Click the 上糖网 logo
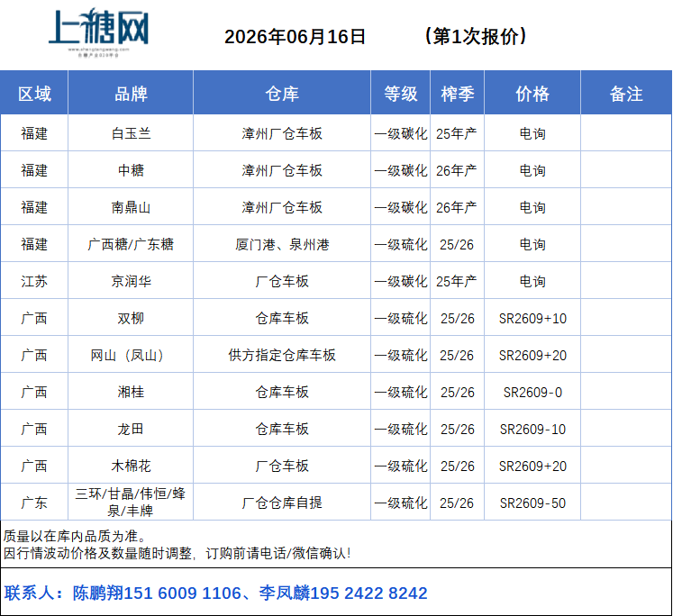 (x=98, y=32)
